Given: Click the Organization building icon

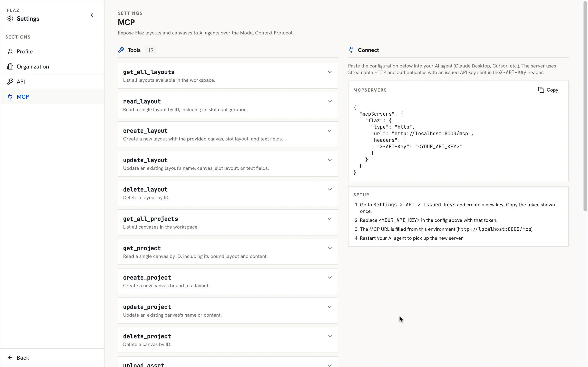Looking at the screenshot, I should coord(10,66).
